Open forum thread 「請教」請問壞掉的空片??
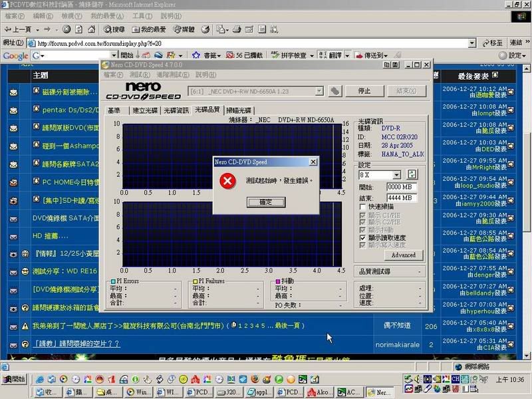This screenshot has height=399, width=532. [x=76, y=344]
